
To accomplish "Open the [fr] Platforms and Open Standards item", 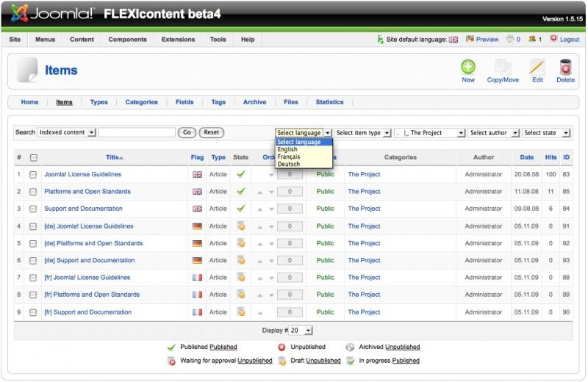I will tap(92, 295).
